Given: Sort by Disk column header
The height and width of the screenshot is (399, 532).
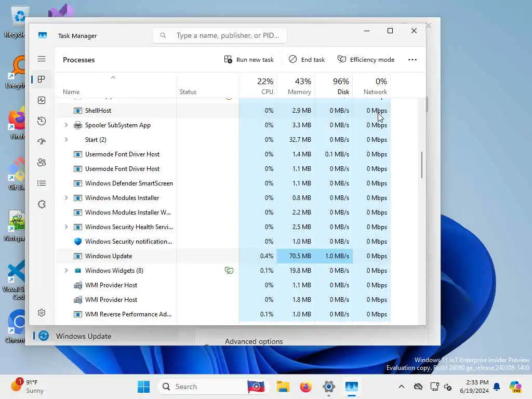Looking at the screenshot, I should coord(334,86).
